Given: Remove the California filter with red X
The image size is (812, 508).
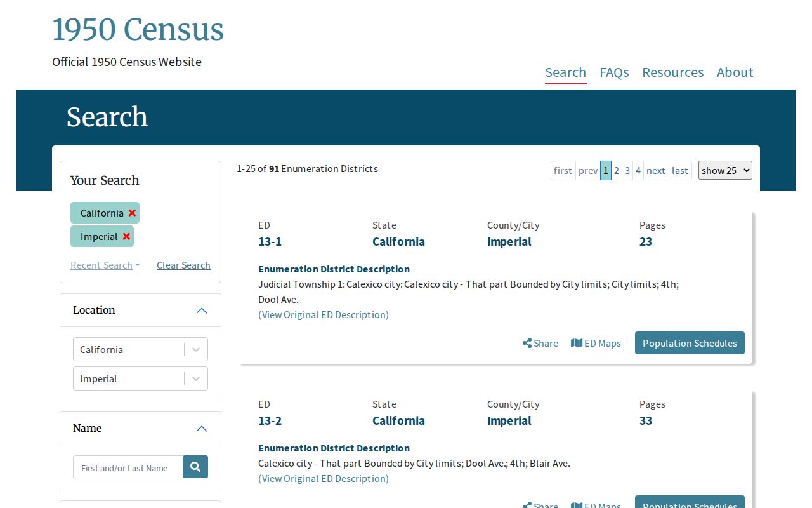Looking at the screenshot, I should (x=132, y=213).
